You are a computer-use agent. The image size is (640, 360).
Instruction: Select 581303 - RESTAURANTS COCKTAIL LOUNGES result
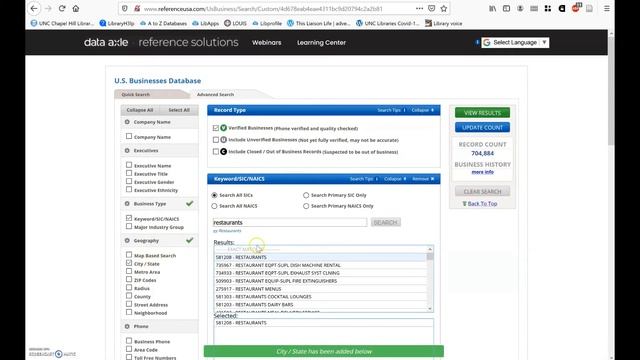pos(320,296)
